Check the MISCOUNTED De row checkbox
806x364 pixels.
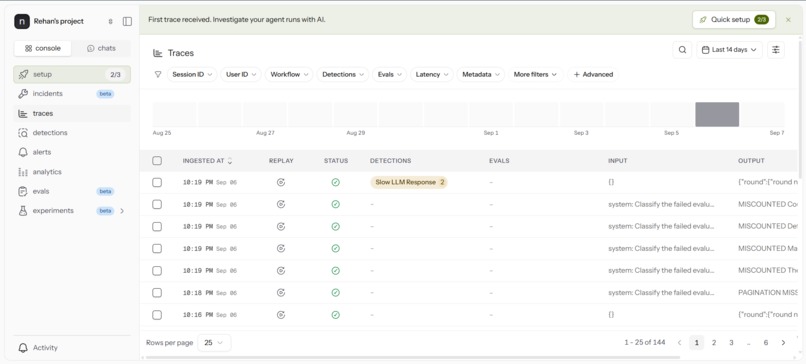click(157, 227)
